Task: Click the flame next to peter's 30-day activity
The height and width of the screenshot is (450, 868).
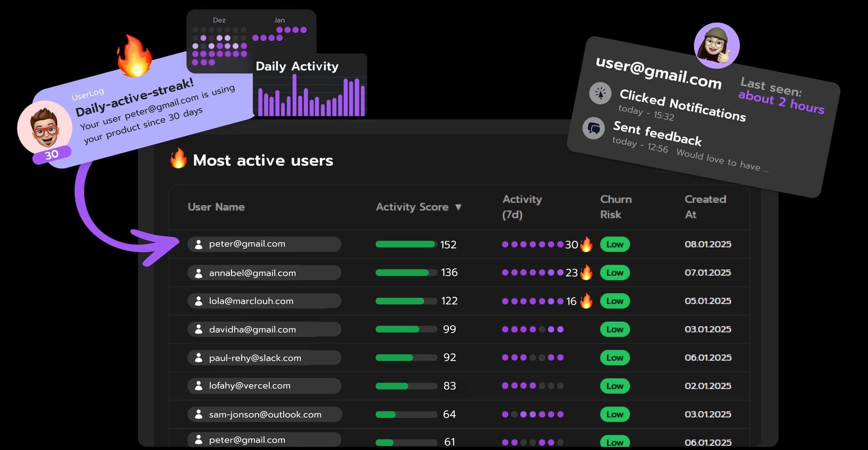Action: (586, 244)
